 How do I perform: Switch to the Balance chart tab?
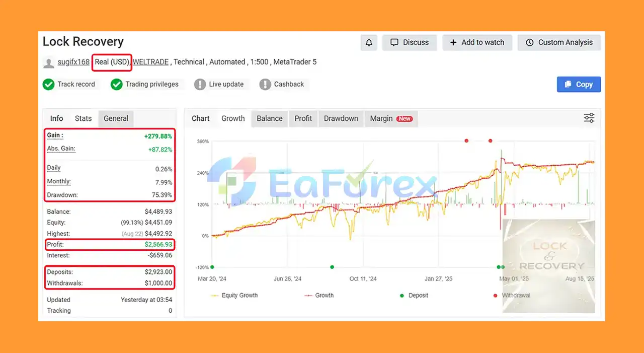(x=270, y=118)
